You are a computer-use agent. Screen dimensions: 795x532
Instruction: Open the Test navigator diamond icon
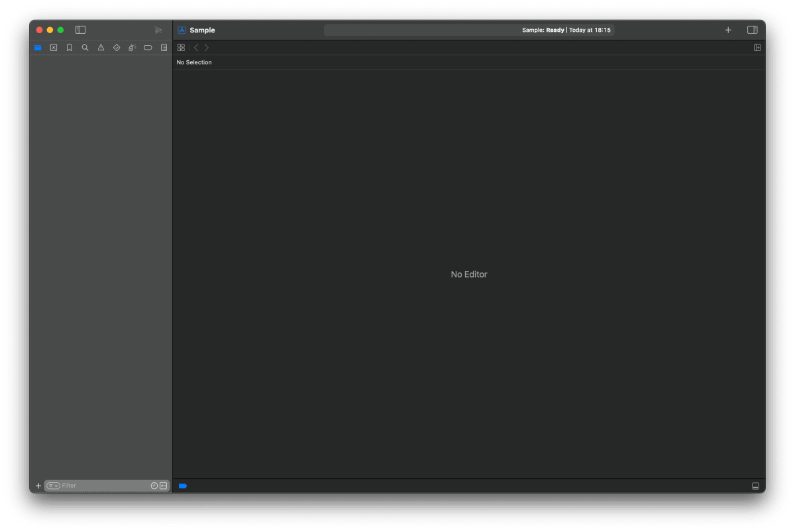[117, 48]
